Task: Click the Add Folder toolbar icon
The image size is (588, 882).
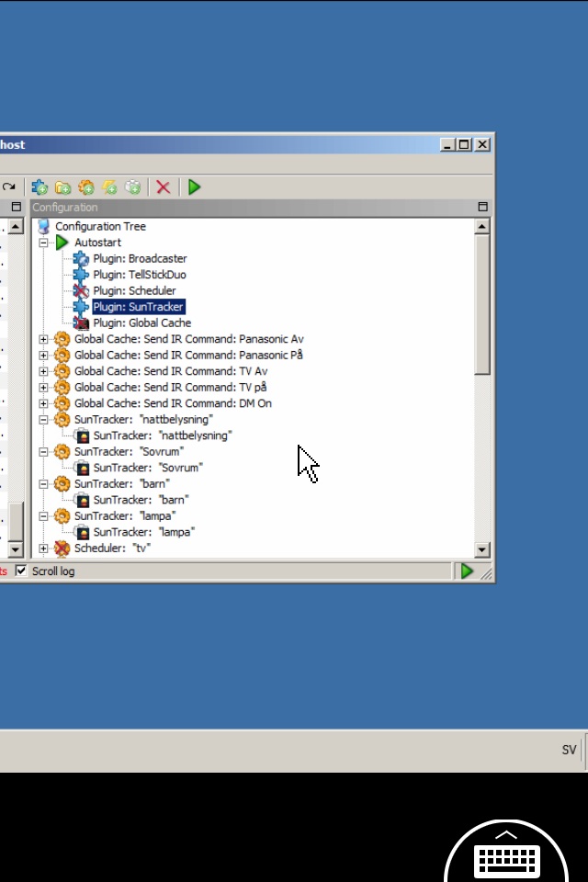Action: (62, 187)
